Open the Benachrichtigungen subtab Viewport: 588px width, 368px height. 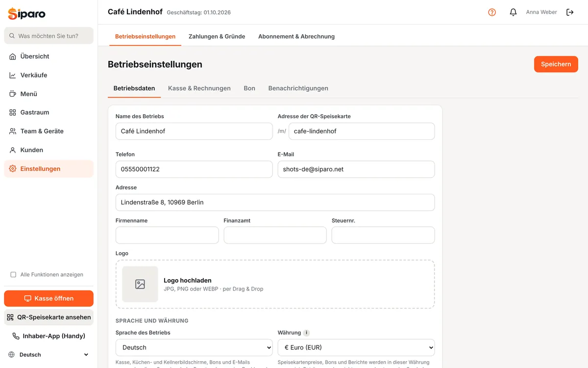pos(298,88)
